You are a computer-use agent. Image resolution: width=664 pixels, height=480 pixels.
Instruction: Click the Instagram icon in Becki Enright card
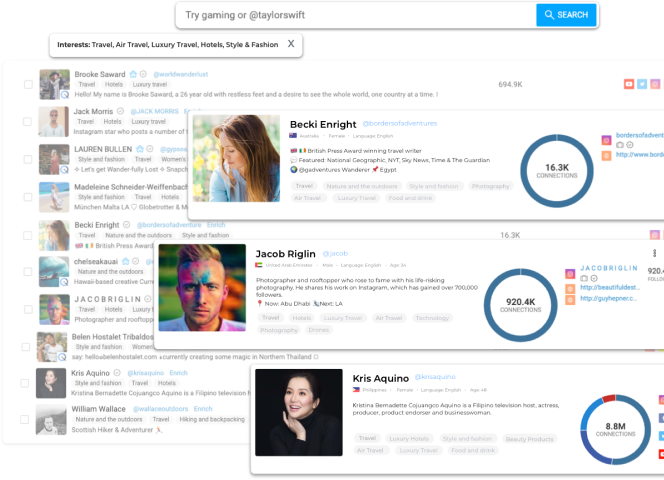pos(606,140)
